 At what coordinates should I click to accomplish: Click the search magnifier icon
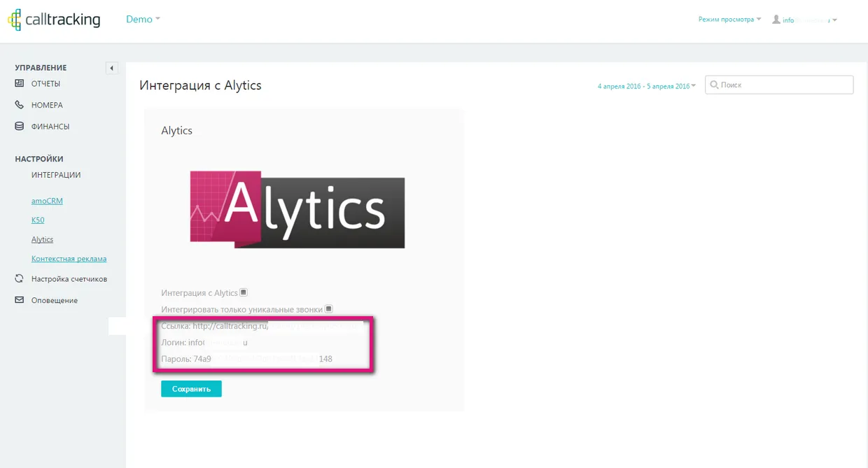pyautogui.click(x=714, y=85)
